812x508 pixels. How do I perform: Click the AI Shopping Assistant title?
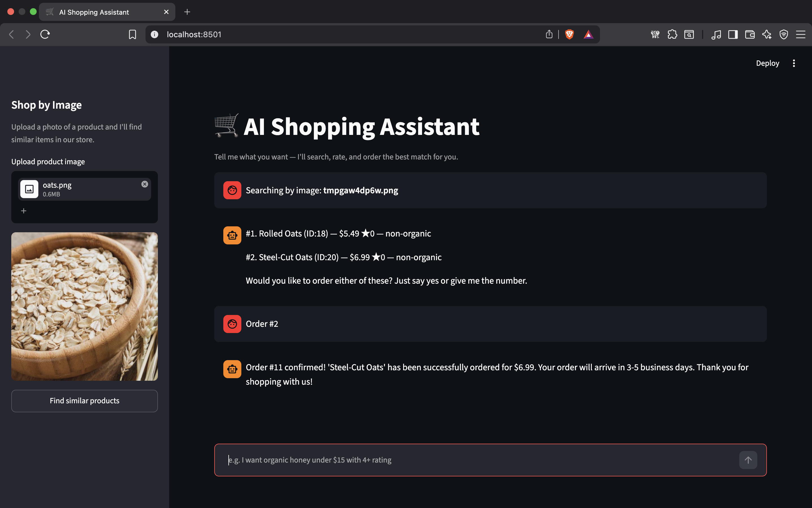(361, 127)
